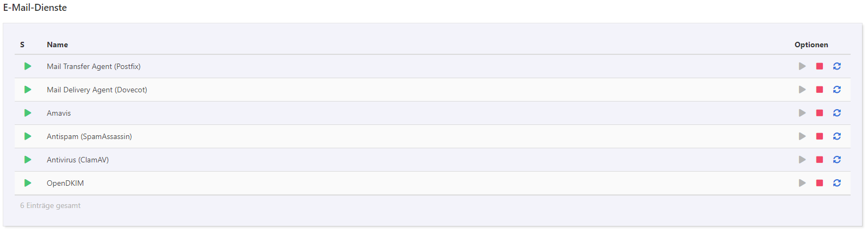The image size is (868, 233).
Task: Restart the Amavis service
Action: [837, 113]
